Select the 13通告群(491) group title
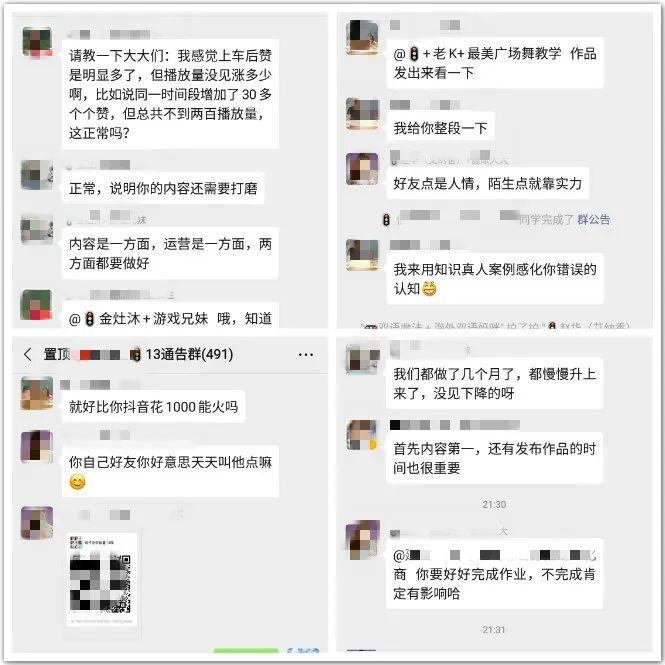This screenshot has width=665, height=665. point(189,354)
